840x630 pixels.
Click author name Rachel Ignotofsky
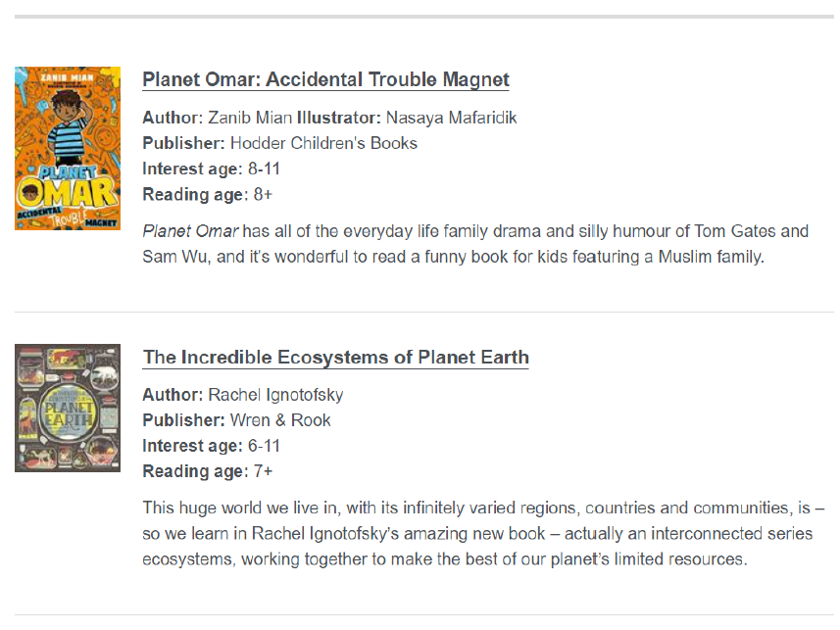tap(275, 395)
